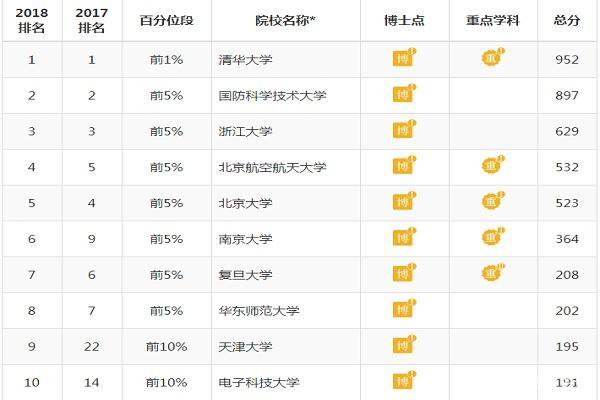
Task: Click the 博士点 badge for 浙江大学
Action: point(404,129)
